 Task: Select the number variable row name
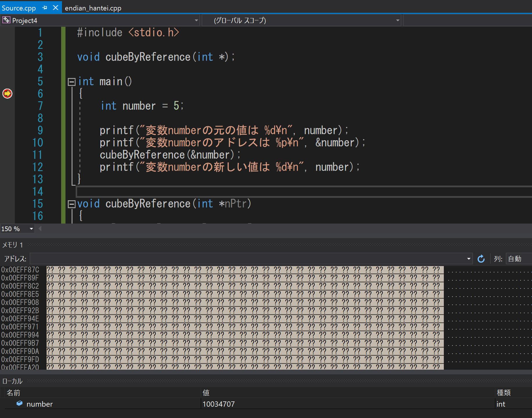coord(40,404)
